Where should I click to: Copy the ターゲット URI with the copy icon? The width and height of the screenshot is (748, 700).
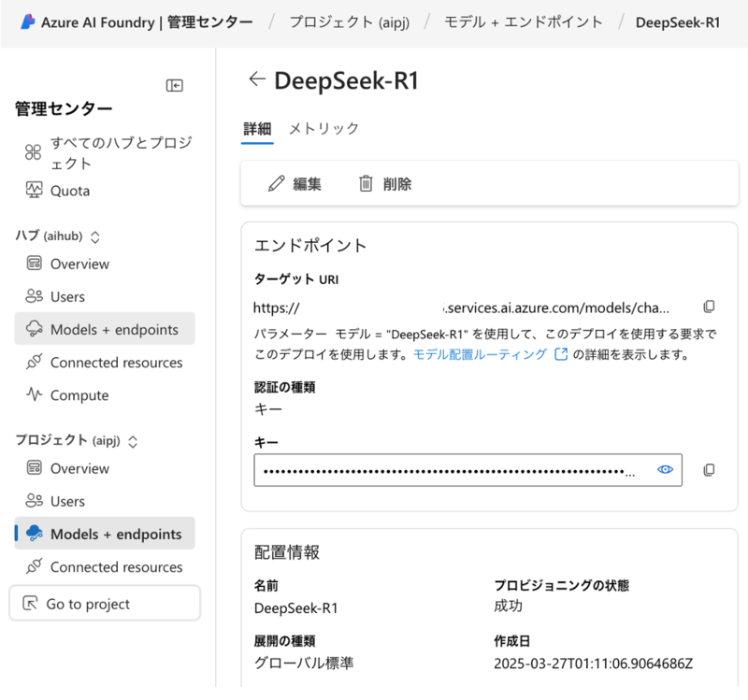click(709, 307)
